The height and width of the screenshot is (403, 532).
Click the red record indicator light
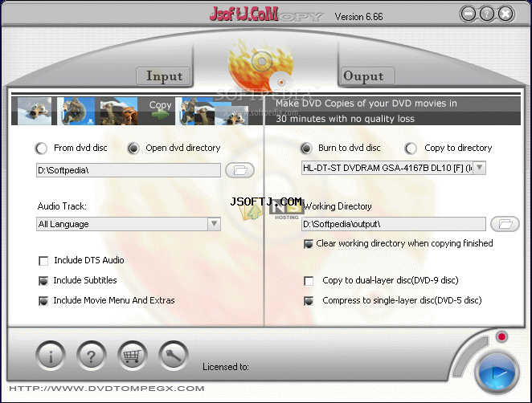click(x=501, y=336)
